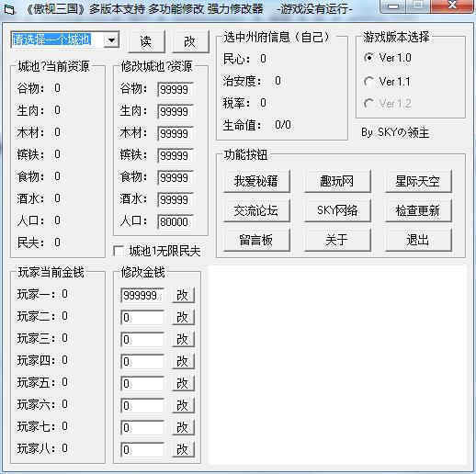Click the 读 (read) button
This screenshot has width=476, height=474.
click(147, 41)
